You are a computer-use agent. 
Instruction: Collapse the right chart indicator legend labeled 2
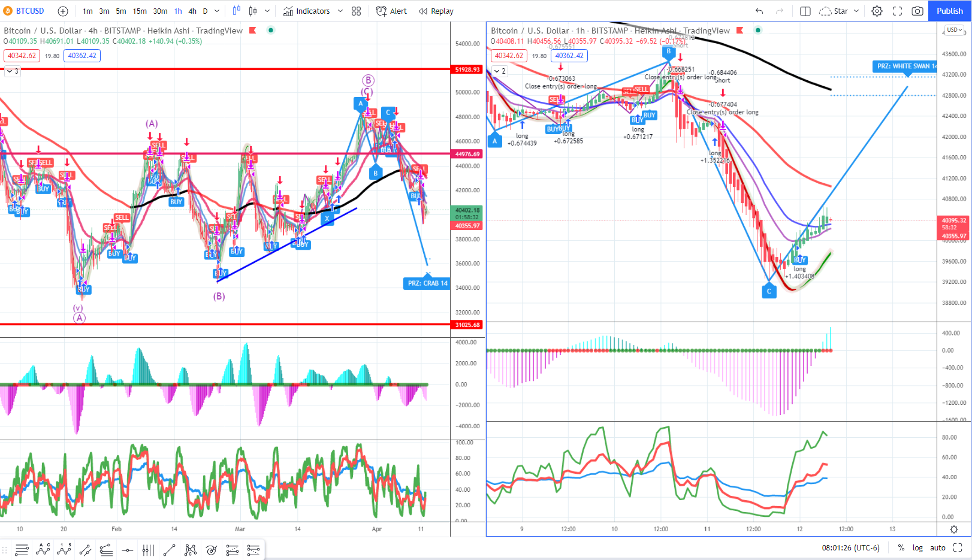coord(500,71)
